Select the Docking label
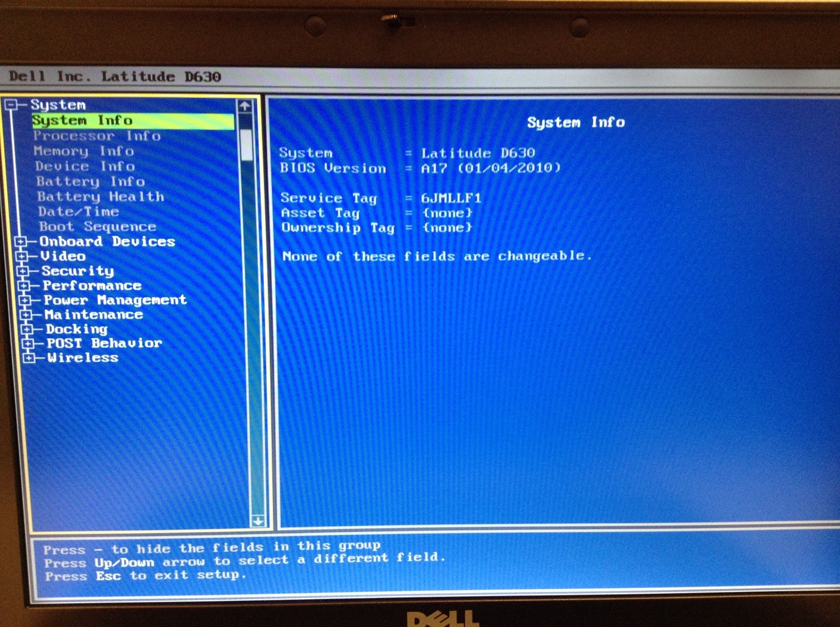Image resolution: width=840 pixels, height=627 pixels. (x=77, y=329)
